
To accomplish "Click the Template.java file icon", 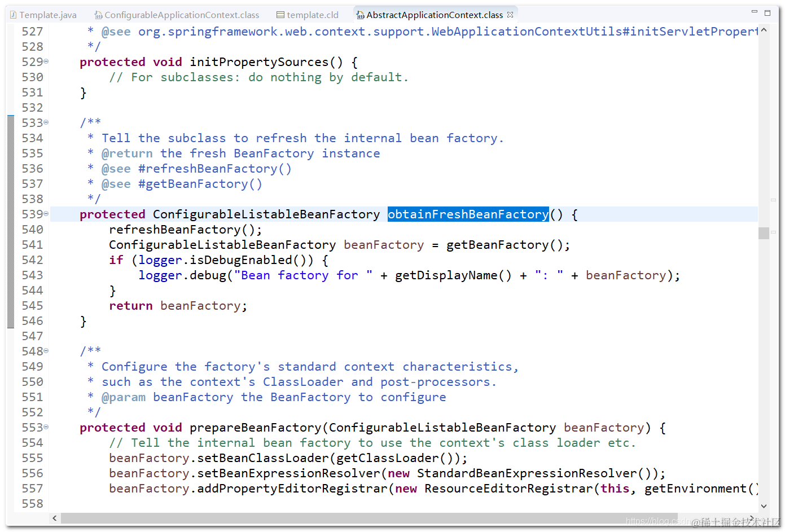I will coord(14,15).
